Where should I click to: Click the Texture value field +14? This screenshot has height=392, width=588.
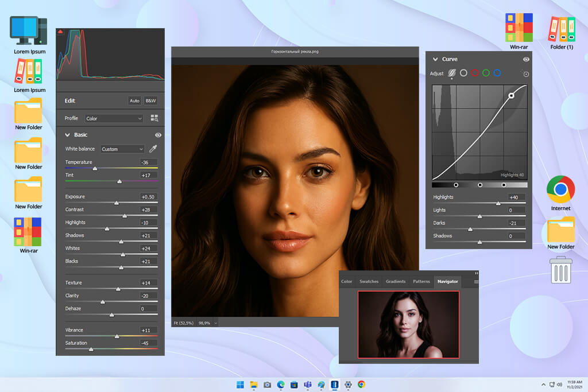coord(148,283)
